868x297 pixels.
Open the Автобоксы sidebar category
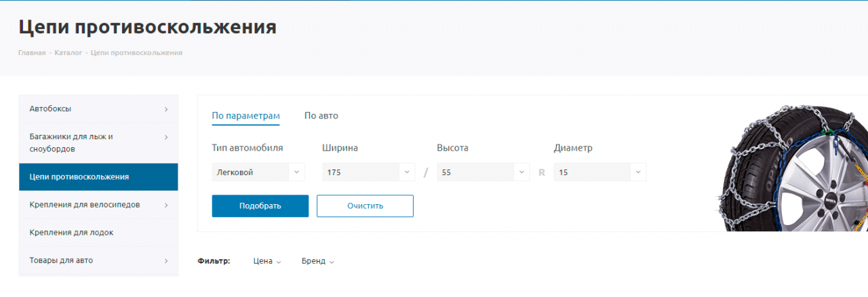(51, 109)
